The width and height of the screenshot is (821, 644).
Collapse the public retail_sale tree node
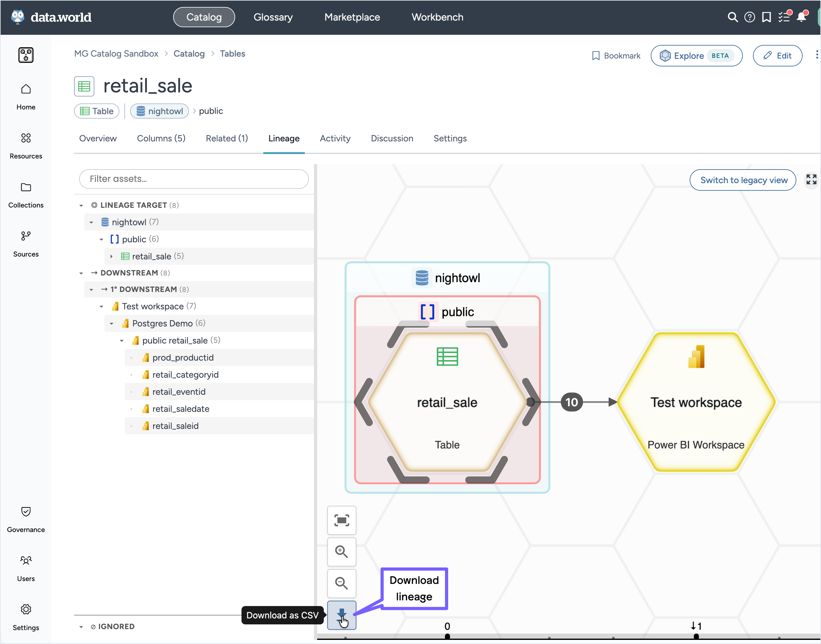pyautogui.click(x=122, y=340)
